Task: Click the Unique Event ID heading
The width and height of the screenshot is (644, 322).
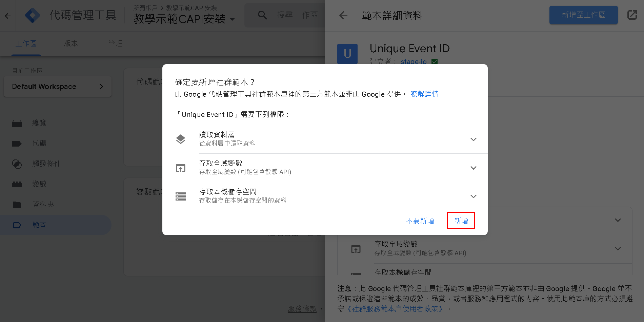Action: pos(409,49)
